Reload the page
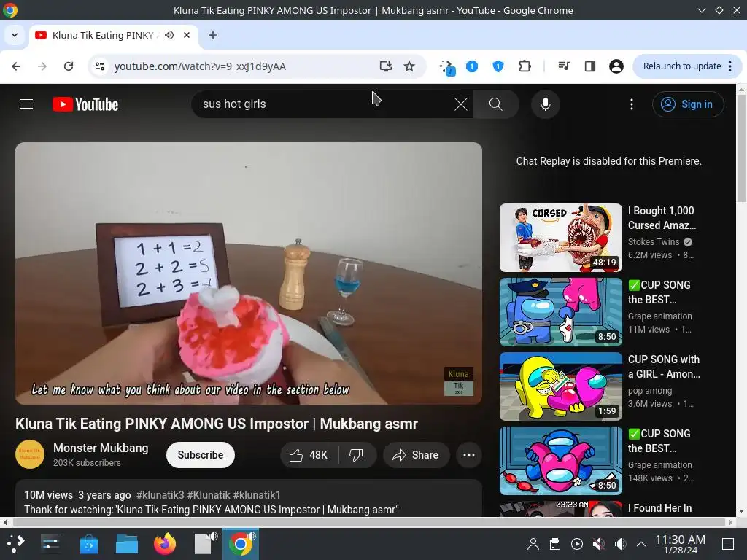This screenshot has width=747, height=560. tap(69, 66)
